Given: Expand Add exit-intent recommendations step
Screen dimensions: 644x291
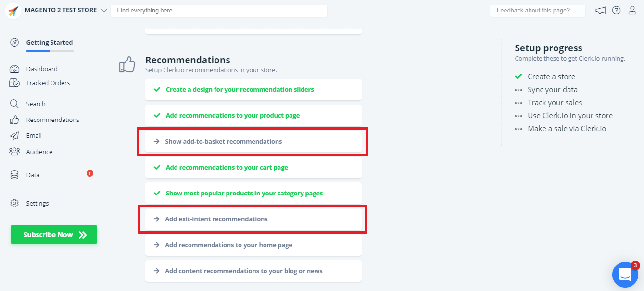Looking at the screenshot, I should click(253, 219).
